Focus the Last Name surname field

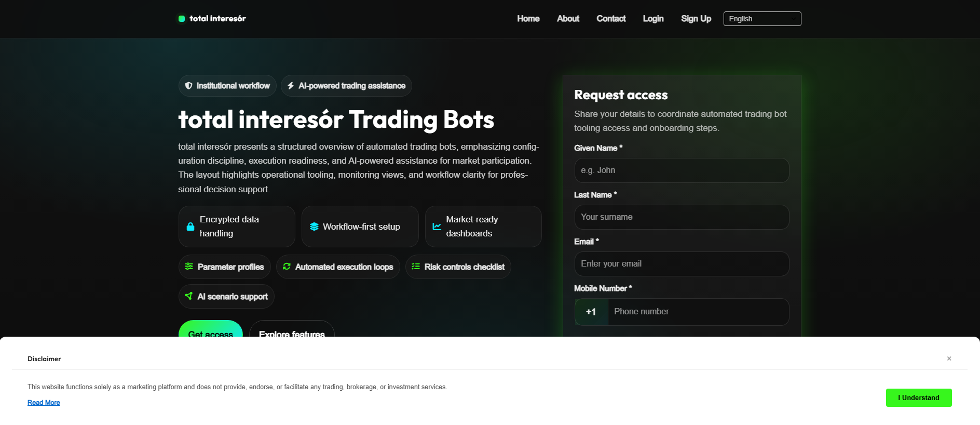coord(682,217)
